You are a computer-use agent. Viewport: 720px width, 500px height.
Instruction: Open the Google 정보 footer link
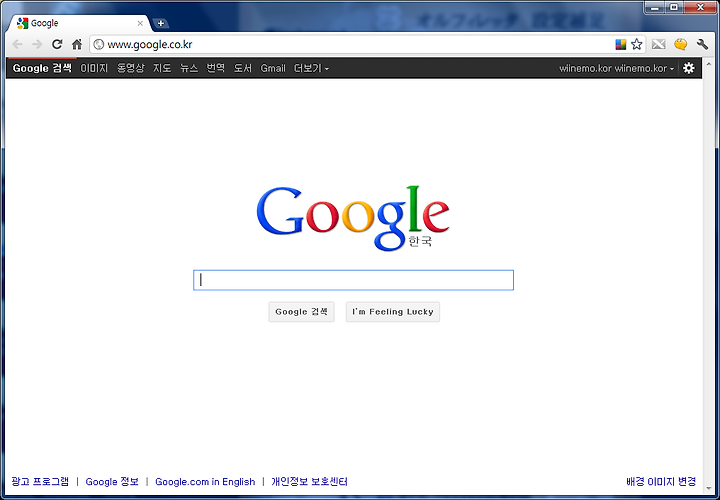[x=112, y=481]
